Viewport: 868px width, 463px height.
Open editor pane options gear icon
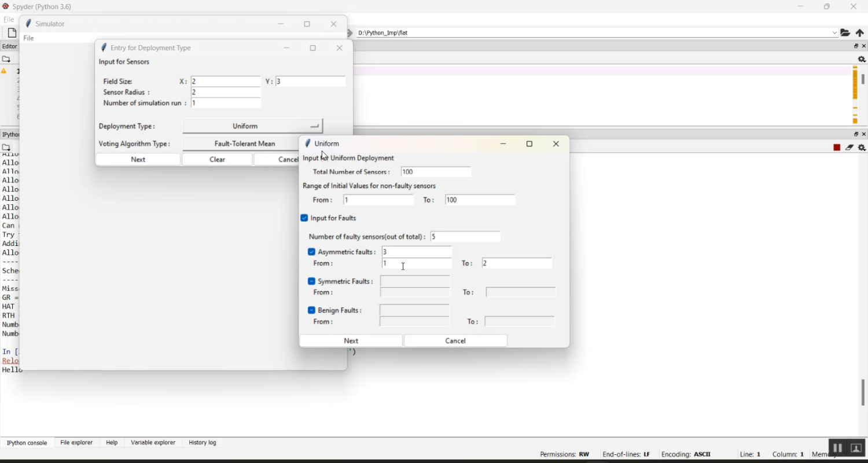pyautogui.click(x=862, y=60)
